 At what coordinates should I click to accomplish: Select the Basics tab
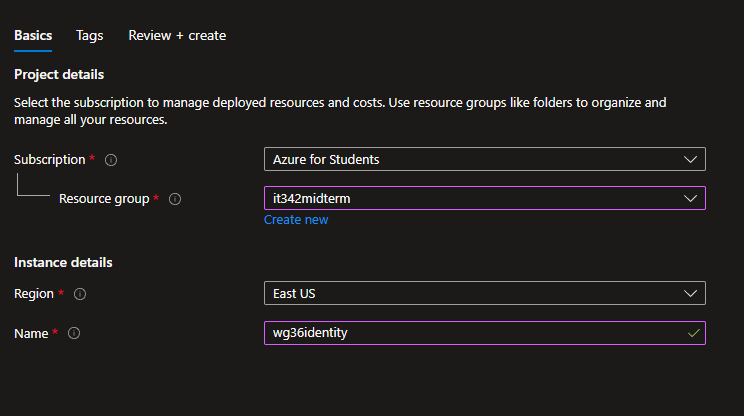point(33,35)
